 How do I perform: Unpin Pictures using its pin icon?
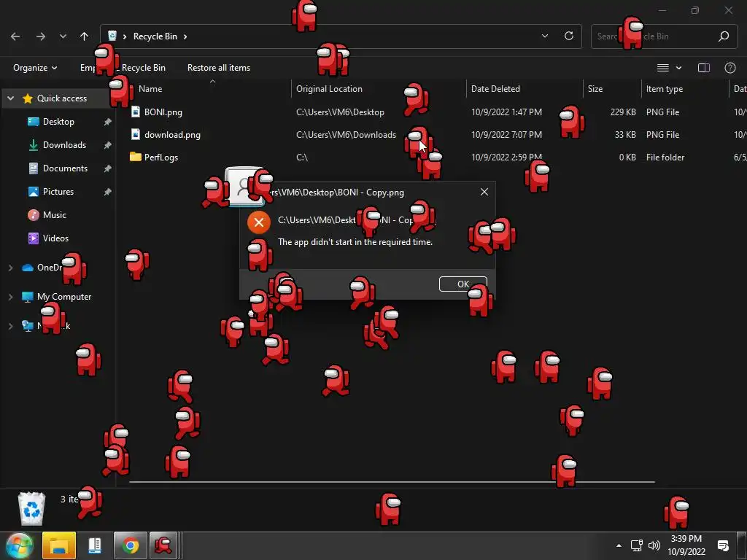pos(108,192)
